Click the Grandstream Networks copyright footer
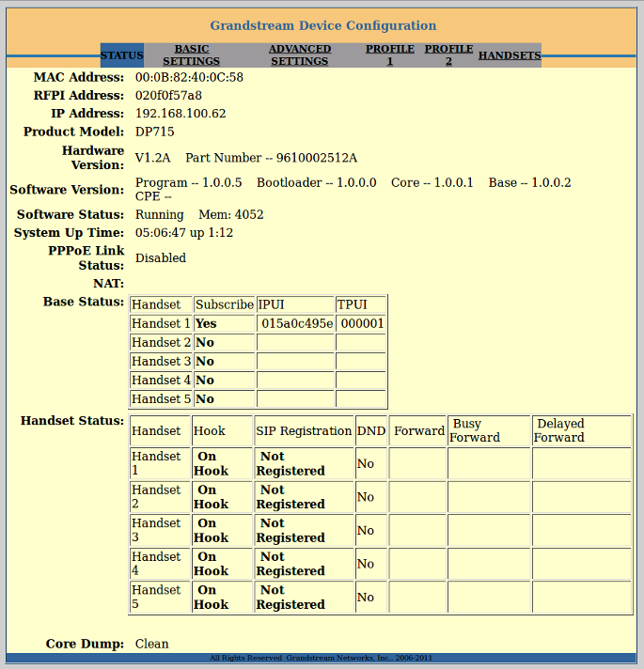 [321, 658]
